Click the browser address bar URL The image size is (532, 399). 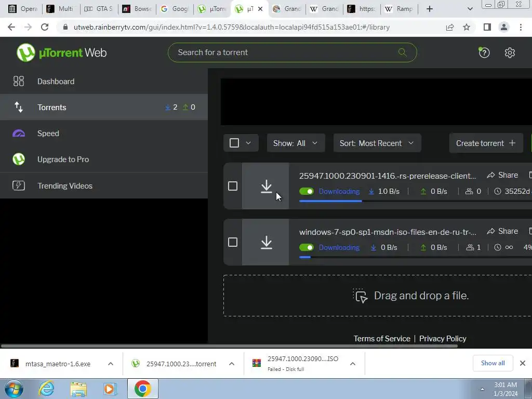pyautogui.click(x=231, y=27)
